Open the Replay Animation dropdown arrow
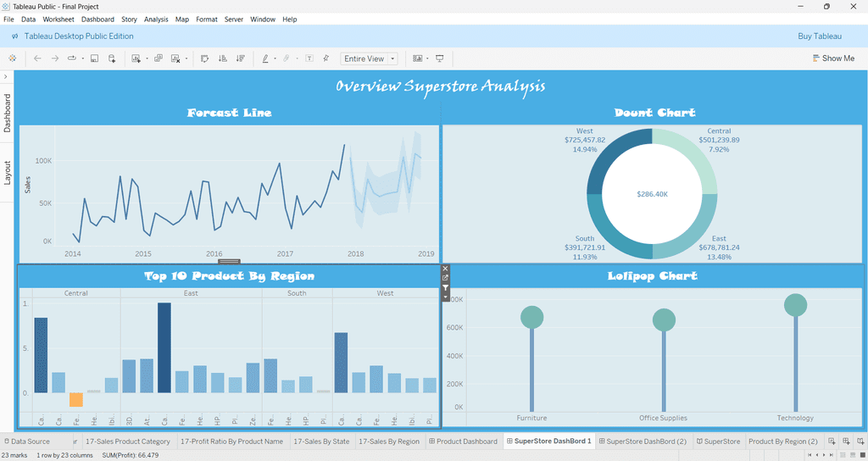The width and height of the screenshot is (868, 461). [82, 58]
